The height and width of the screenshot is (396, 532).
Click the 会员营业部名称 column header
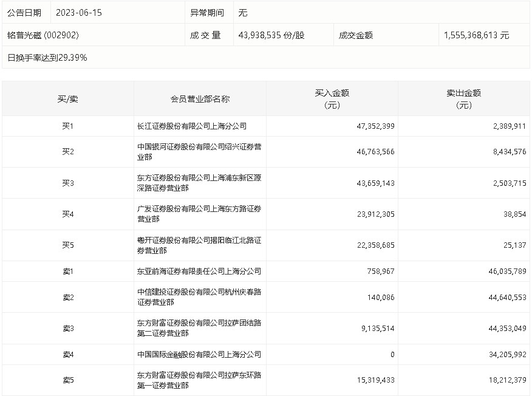point(200,99)
